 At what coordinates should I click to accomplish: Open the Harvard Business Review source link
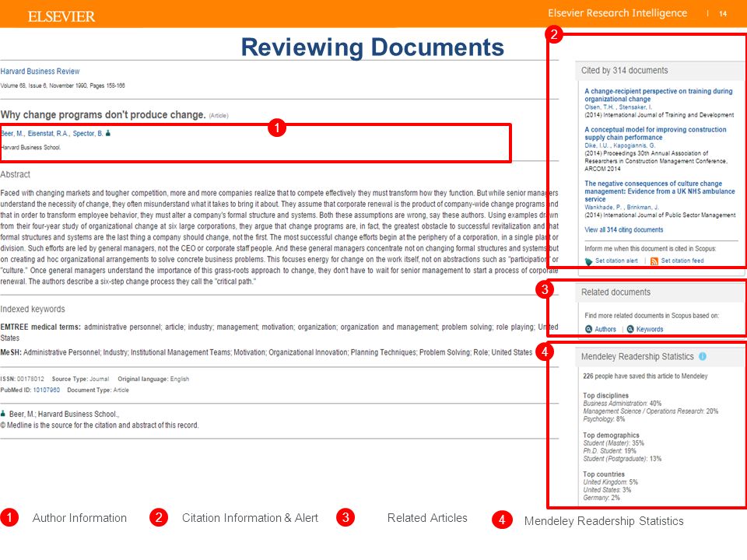tap(40, 72)
